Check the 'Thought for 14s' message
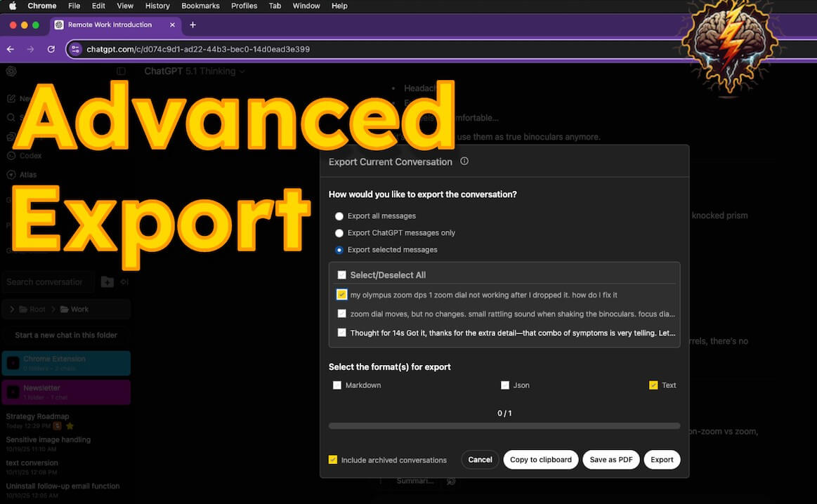The width and height of the screenshot is (817, 504). click(x=342, y=333)
